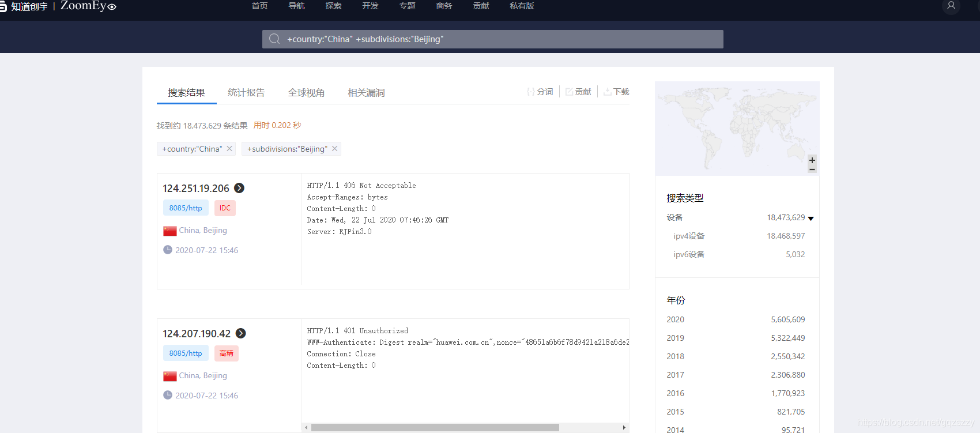Zoom out on the world map
The image size is (980, 433).
812,170
